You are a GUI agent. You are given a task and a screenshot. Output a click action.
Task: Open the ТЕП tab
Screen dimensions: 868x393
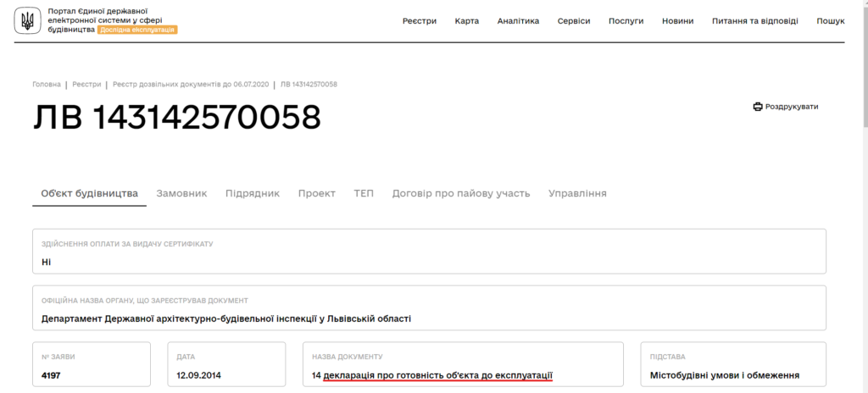[364, 194]
